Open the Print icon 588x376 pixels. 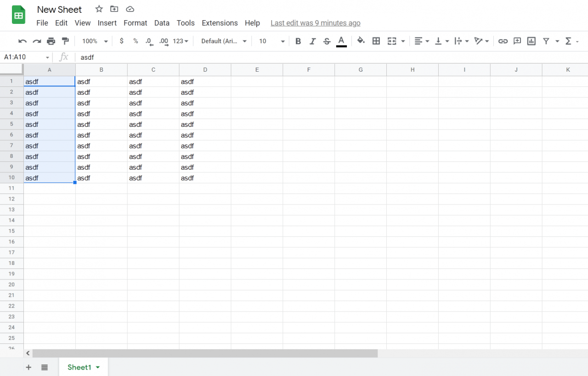pos(51,41)
